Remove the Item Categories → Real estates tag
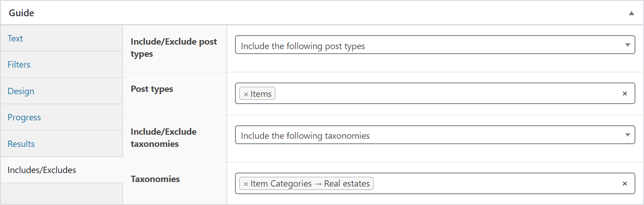Screen dimensions: 644x205 [x=246, y=183]
